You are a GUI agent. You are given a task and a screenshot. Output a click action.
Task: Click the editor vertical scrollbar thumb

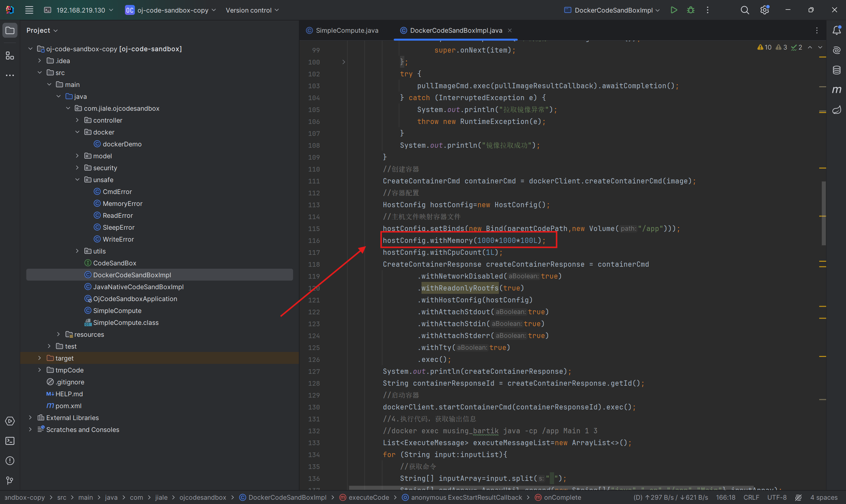click(823, 213)
